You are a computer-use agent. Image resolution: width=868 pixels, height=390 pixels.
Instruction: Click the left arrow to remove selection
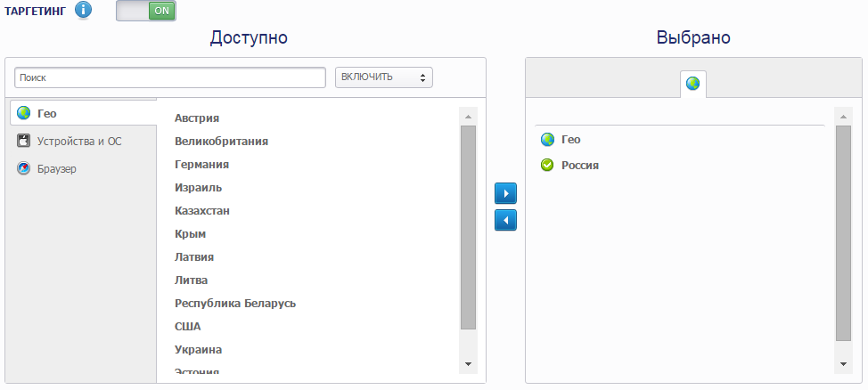click(505, 220)
